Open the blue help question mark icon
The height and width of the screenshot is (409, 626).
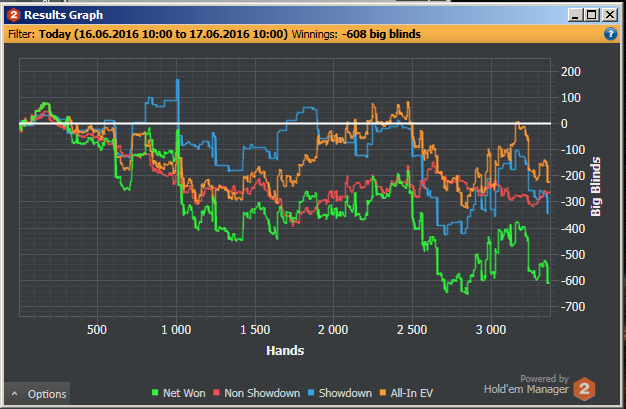click(x=610, y=34)
